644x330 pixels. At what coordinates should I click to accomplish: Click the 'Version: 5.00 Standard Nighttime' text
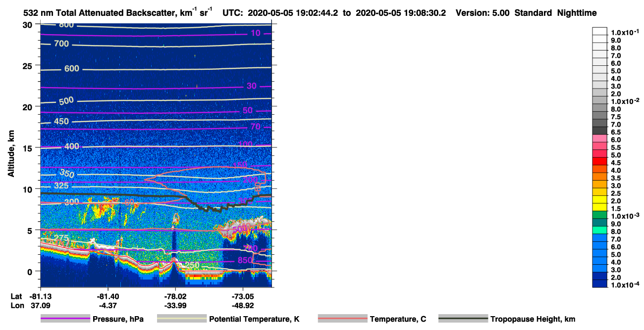click(526, 13)
